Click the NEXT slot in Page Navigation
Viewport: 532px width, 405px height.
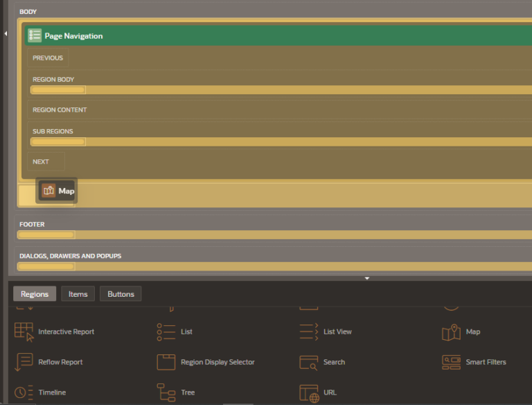coord(41,162)
